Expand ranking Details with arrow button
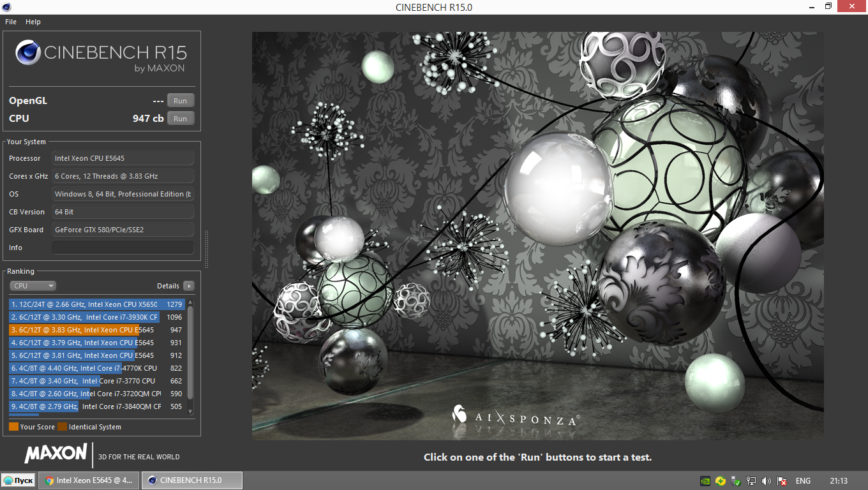This screenshot has width=868, height=490. (x=188, y=286)
